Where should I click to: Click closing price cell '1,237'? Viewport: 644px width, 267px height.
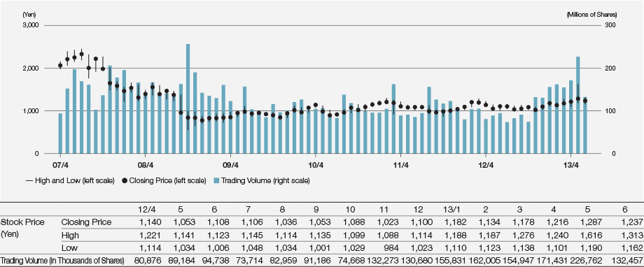633,222
